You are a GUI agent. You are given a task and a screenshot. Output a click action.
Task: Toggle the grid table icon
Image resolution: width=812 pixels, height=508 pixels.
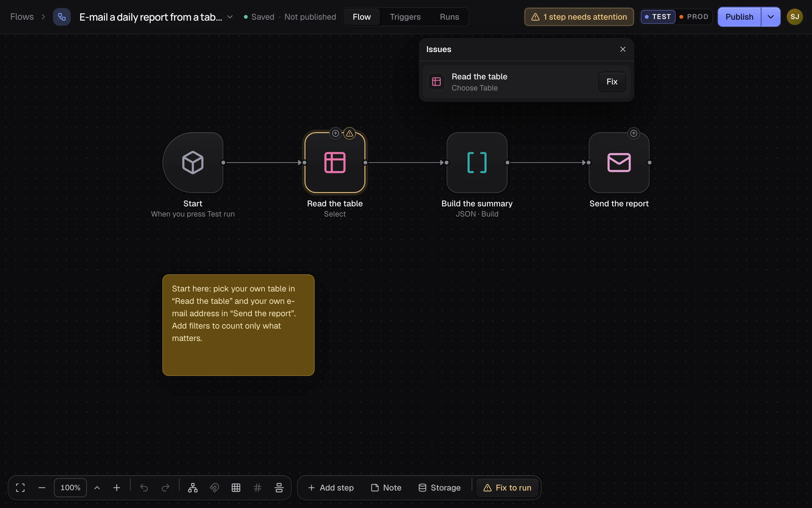(x=236, y=487)
